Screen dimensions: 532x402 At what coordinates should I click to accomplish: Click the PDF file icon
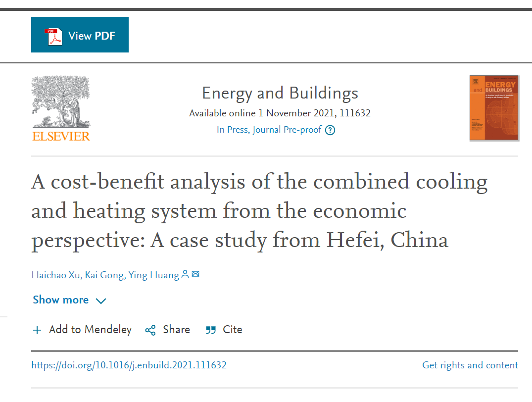55,36
